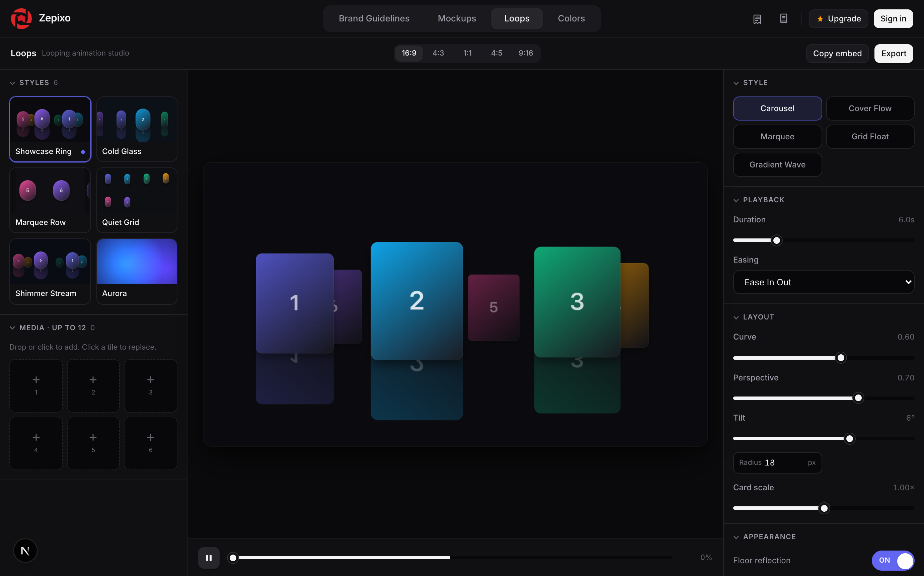924x576 pixels.
Task: Click Copy embed
Action: (837, 53)
